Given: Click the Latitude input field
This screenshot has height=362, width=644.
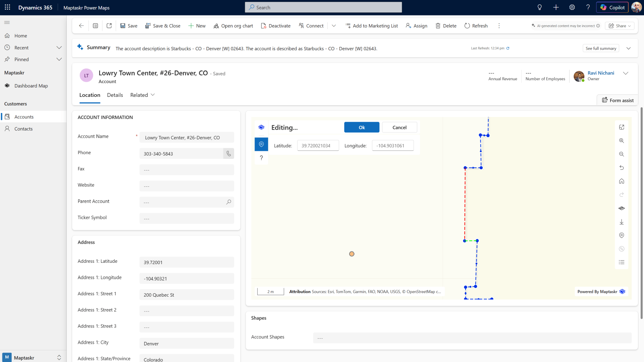Looking at the screenshot, I should tap(318, 145).
